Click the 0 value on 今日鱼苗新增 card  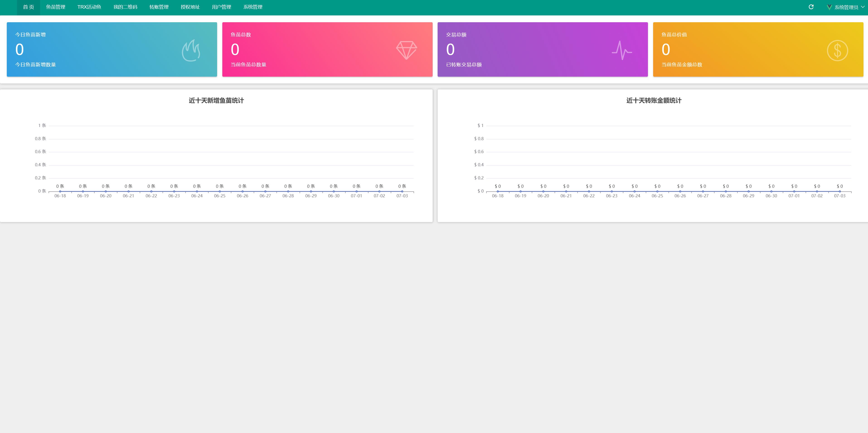click(x=19, y=50)
